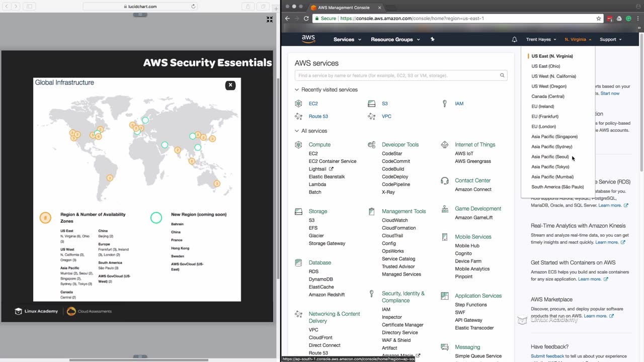Click the pin shortcuts icon

[x=432, y=39]
